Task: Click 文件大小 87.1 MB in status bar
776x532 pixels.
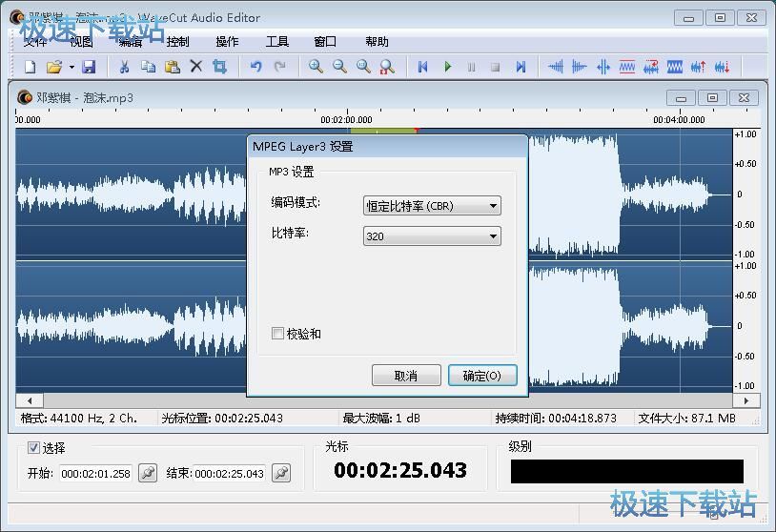Action: 687,419
